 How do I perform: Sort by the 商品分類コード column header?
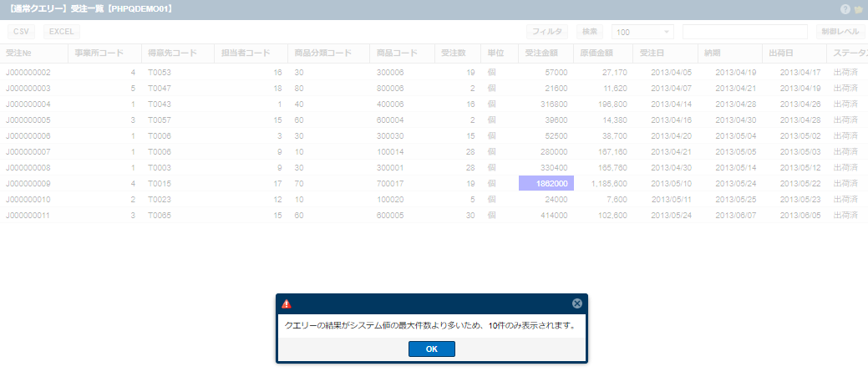pyautogui.click(x=328, y=53)
